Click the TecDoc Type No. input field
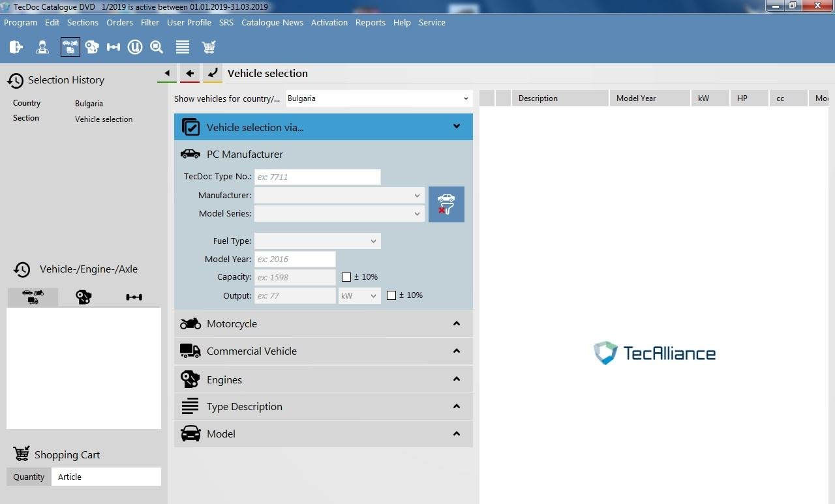 [317, 177]
